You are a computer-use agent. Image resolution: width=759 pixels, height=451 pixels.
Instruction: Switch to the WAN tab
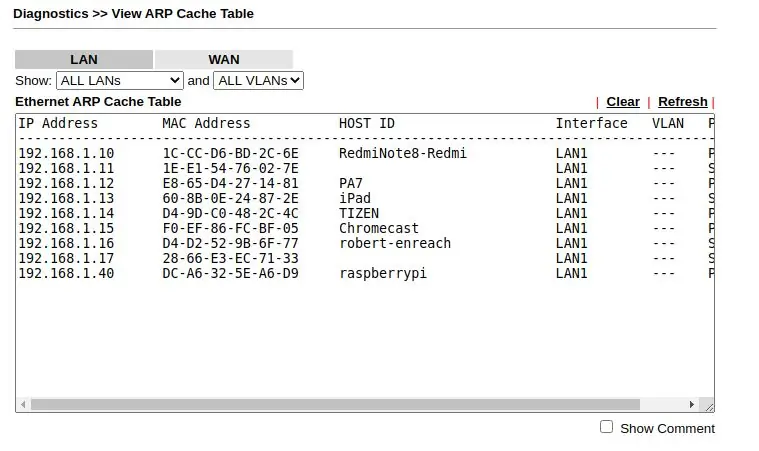[x=224, y=60]
